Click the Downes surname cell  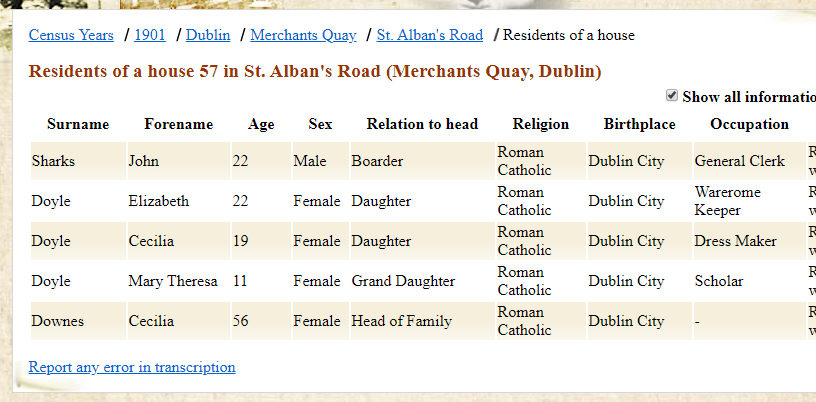point(57,321)
